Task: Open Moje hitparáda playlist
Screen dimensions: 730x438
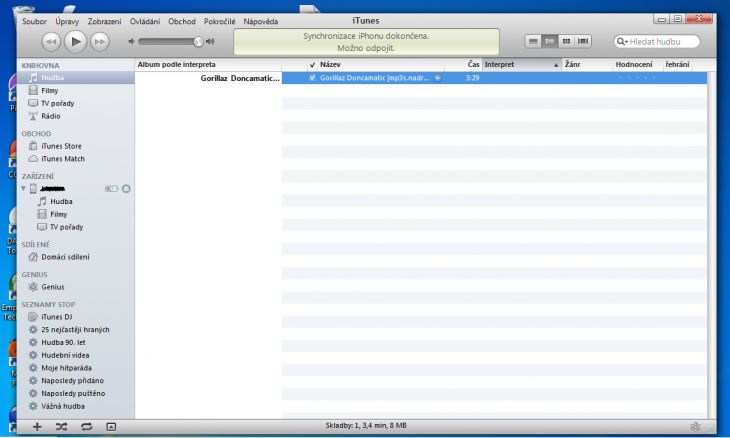Action: click(76, 368)
